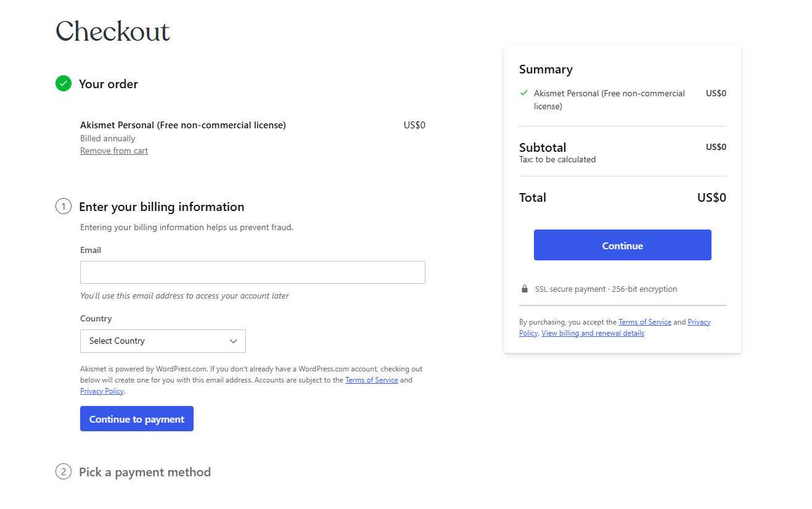Click the Country dropdown chevron arrow

click(233, 341)
